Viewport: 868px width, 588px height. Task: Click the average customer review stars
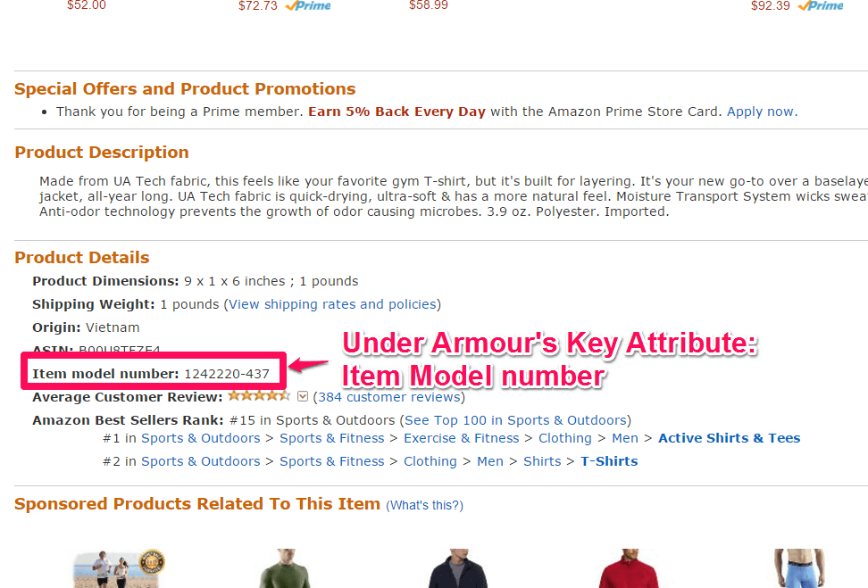click(258, 395)
